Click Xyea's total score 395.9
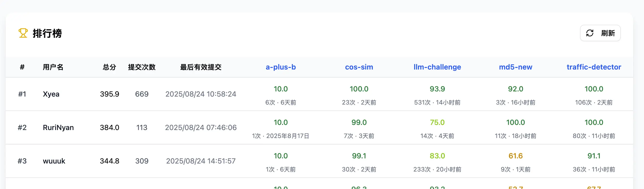This screenshot has height=189, width=644. (109, 94)
